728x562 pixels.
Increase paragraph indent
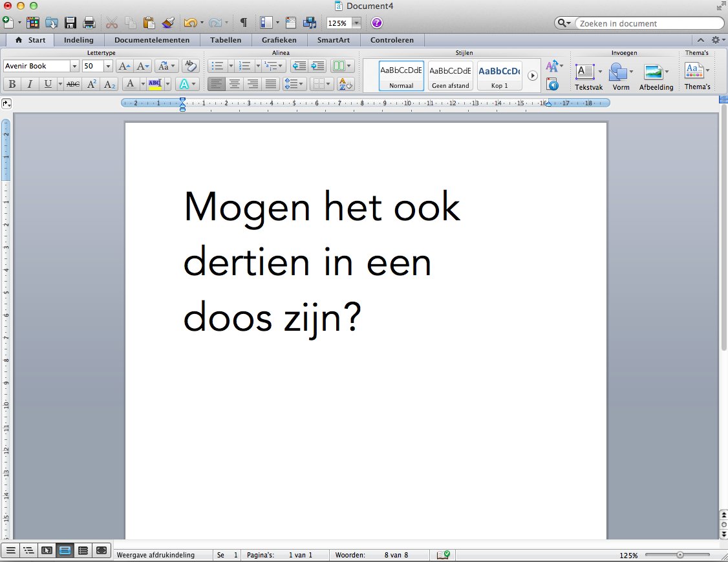click(x=317, y=66)
